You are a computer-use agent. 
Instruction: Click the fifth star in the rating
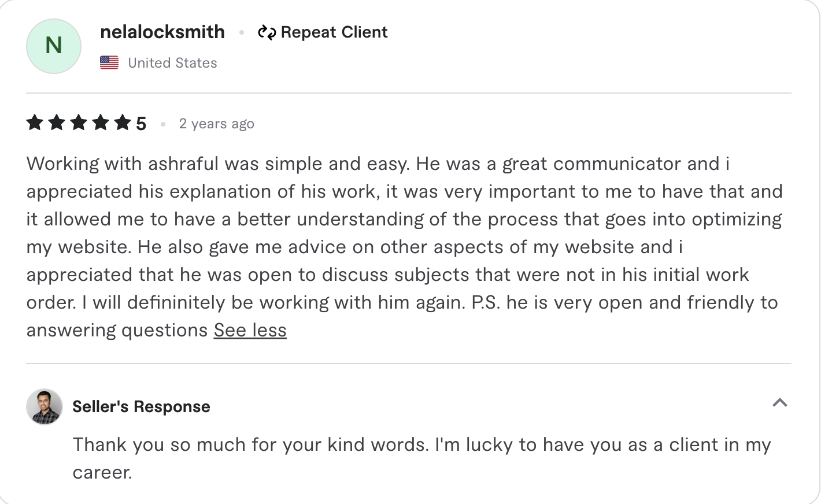point(124,123)
